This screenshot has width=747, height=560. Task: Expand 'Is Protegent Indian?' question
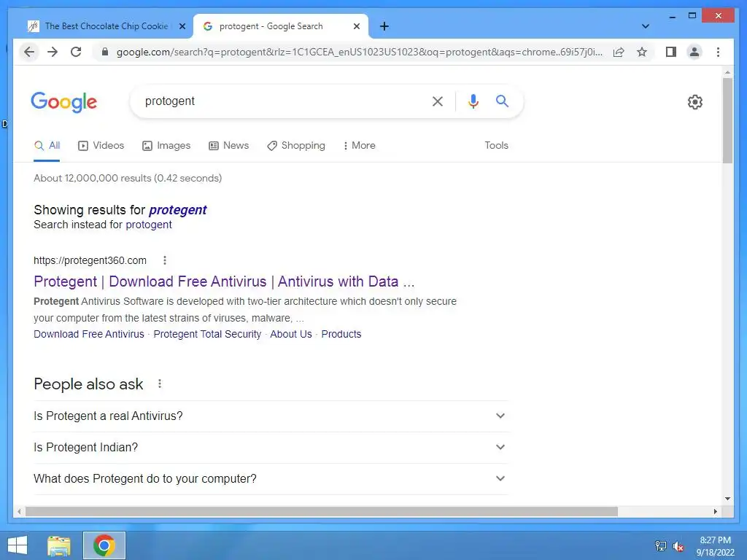pos(270,447)
